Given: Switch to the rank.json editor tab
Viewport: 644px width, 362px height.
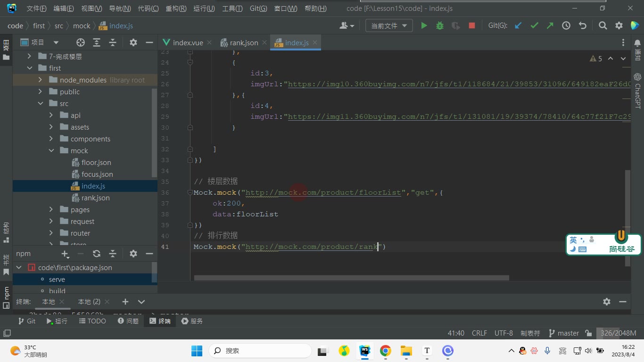Looking at the screenshot, I should point(244,42).
